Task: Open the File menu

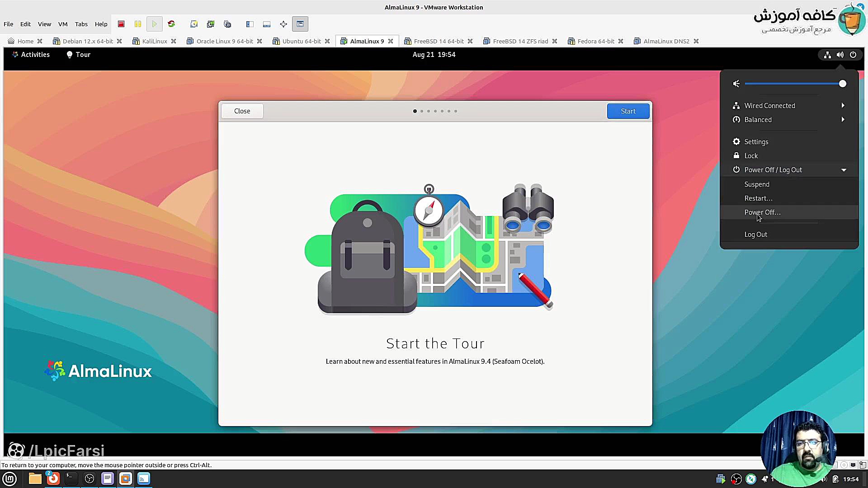Action: (9, 24)
